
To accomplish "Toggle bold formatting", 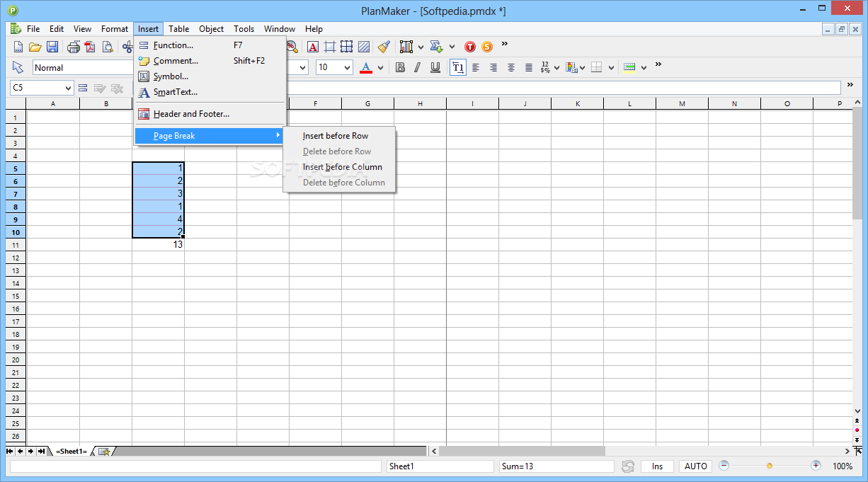I will [400, 67].
